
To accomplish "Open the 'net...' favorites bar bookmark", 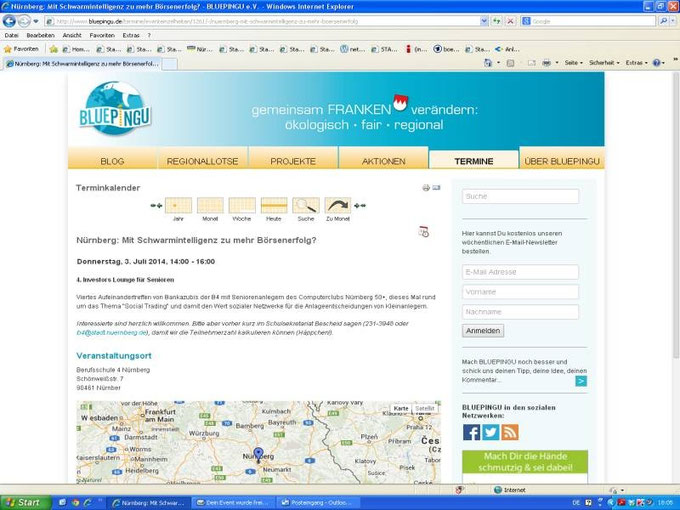I will [x=353, y=49].
